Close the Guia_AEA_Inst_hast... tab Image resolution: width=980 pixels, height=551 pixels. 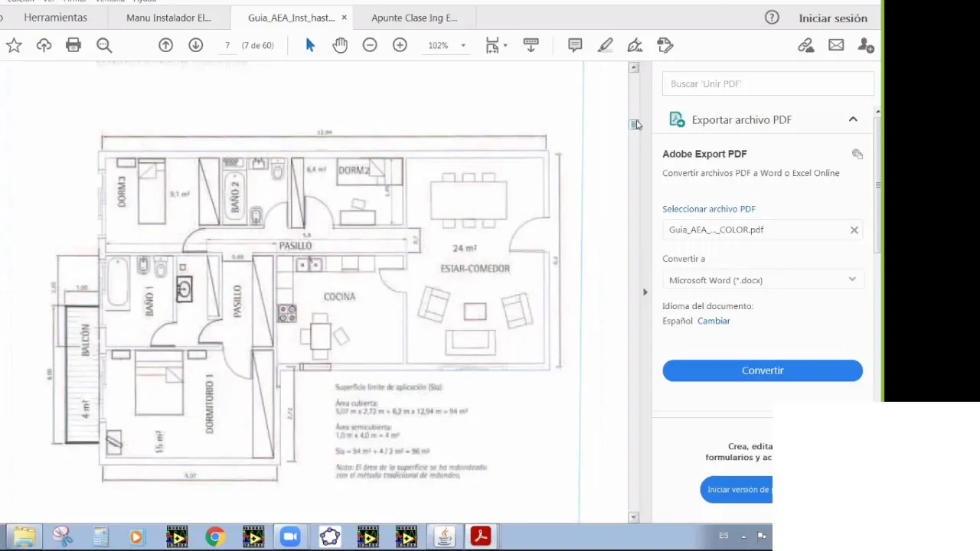[x=344, y=18]
